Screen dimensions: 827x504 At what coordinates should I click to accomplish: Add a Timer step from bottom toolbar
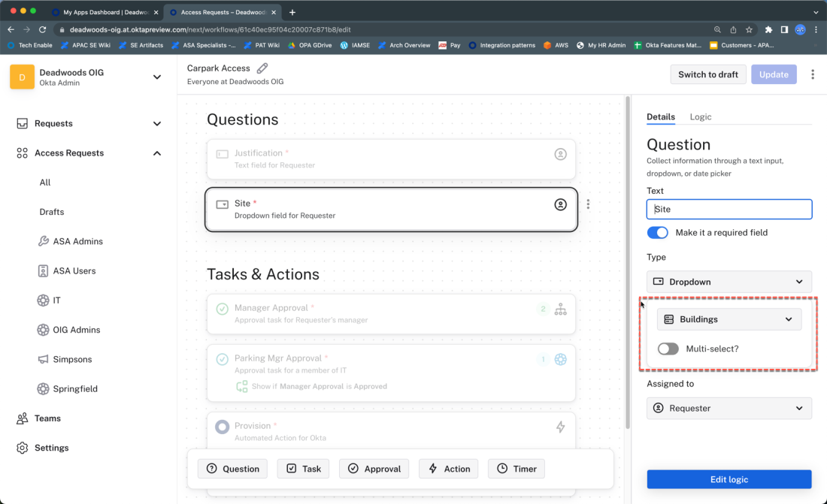pos(516,469)
